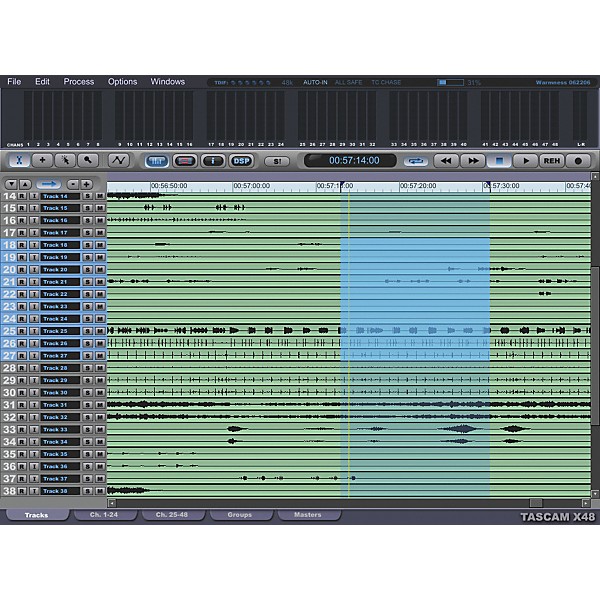Click the minus zoom out button
This screenshot has width=600, height=600.
(72, 184)
